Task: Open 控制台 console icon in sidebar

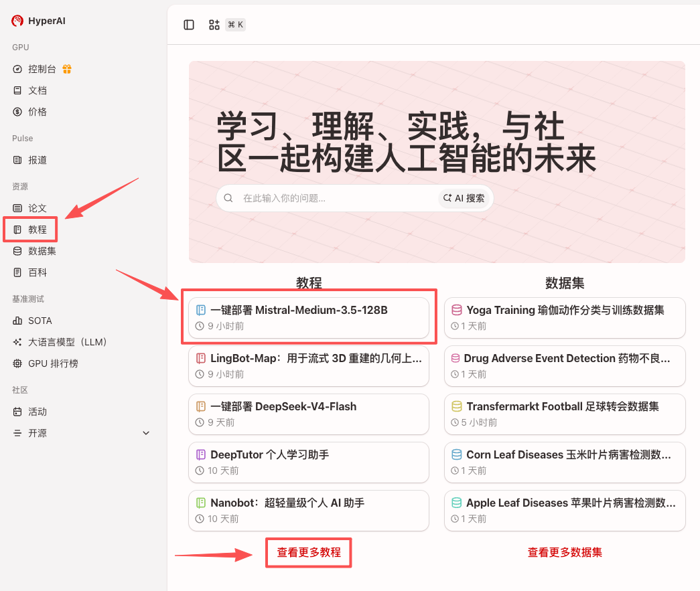Action: point(17,69)
